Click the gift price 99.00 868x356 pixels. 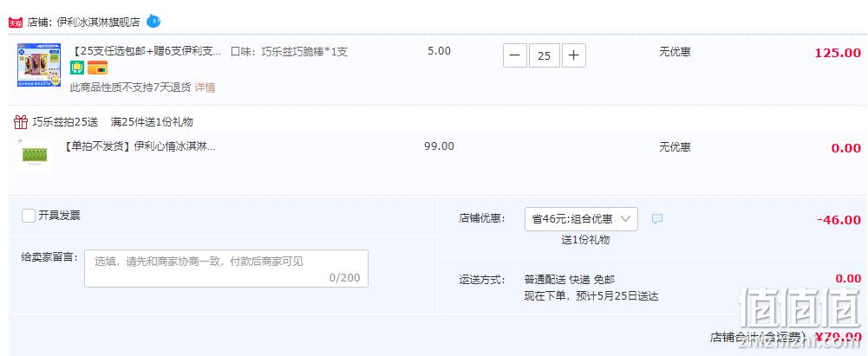(439, 146)
